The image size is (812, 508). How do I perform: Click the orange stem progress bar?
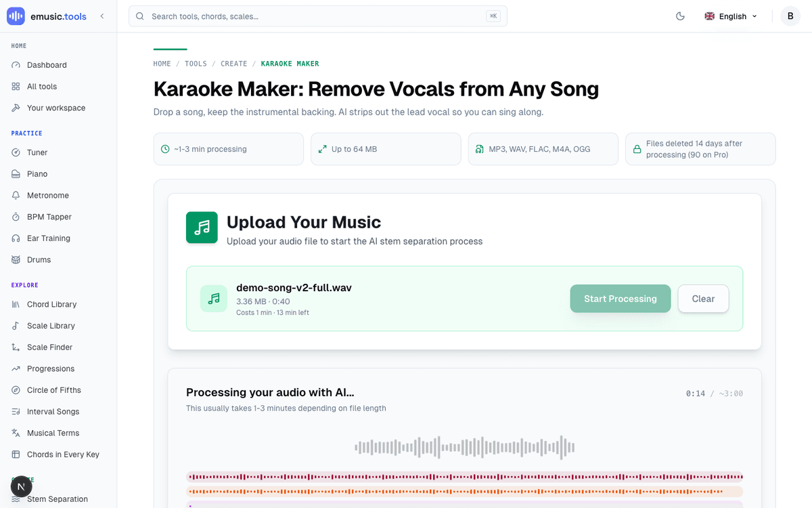click(464, 492)
